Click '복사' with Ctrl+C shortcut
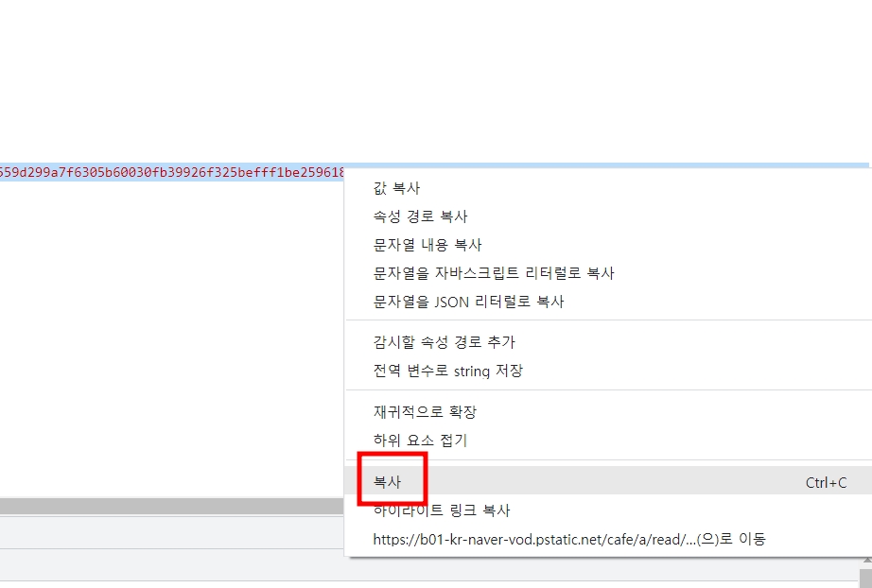The height and width of the screenshot is (588, 872). point(608,481)
